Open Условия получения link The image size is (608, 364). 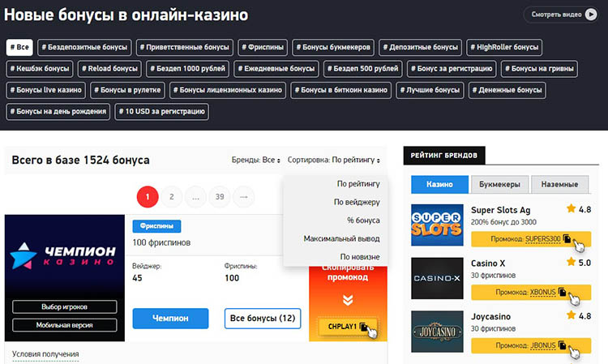(45, 354)
